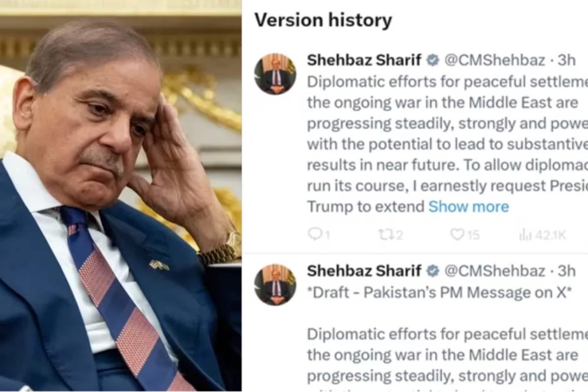Click verified badge on first post
The height and width of the screenshot is (392, 588).
coord(433,60)
